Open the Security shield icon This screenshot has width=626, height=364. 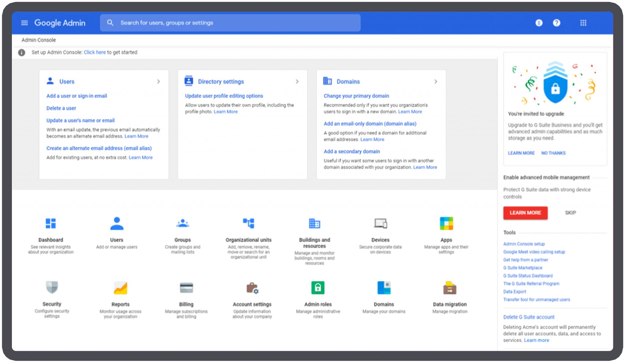tap(52, 287)
